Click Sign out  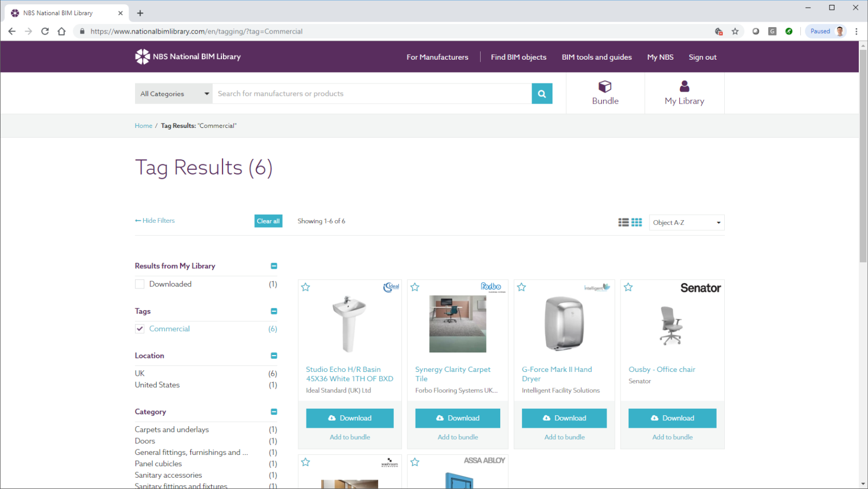(x=703, y=57)
